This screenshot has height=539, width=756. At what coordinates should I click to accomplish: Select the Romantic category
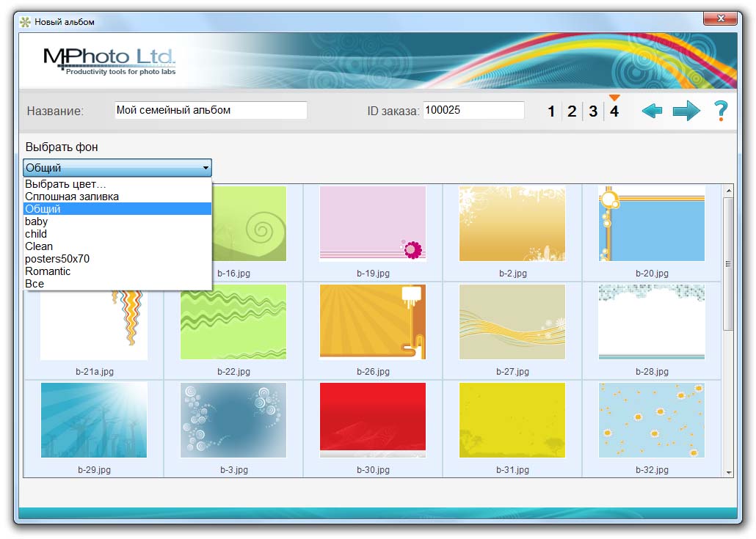[117, 271]
